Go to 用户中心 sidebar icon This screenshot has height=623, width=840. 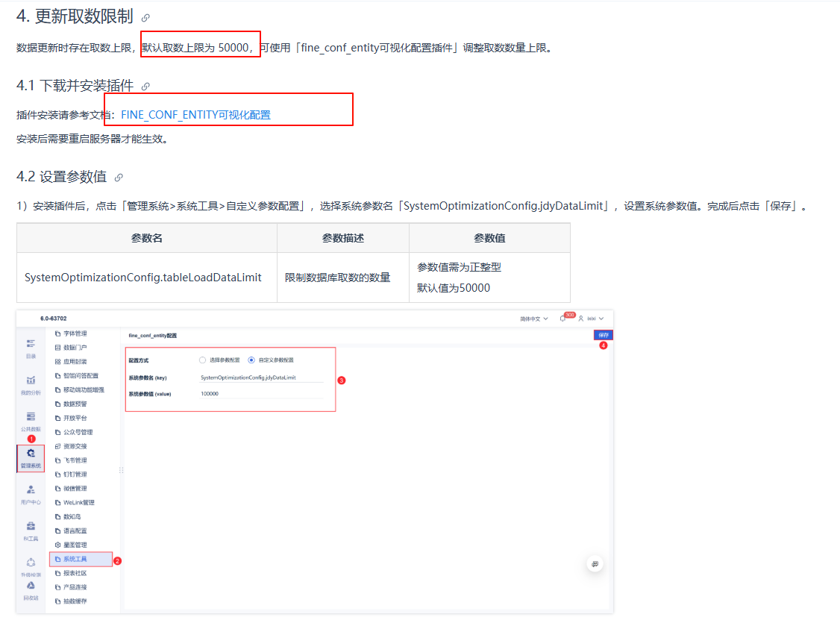click(31, 490)
